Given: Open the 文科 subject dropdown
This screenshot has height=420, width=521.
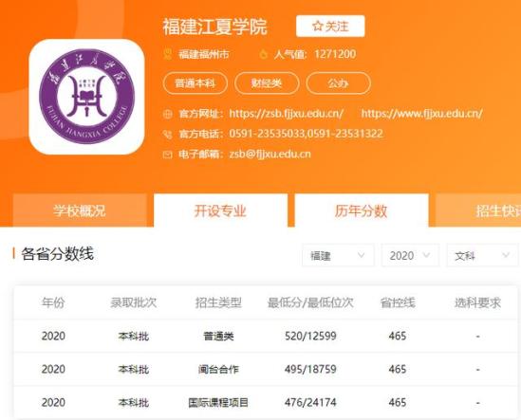Looking at the screenshot, I should pos(482,255).
